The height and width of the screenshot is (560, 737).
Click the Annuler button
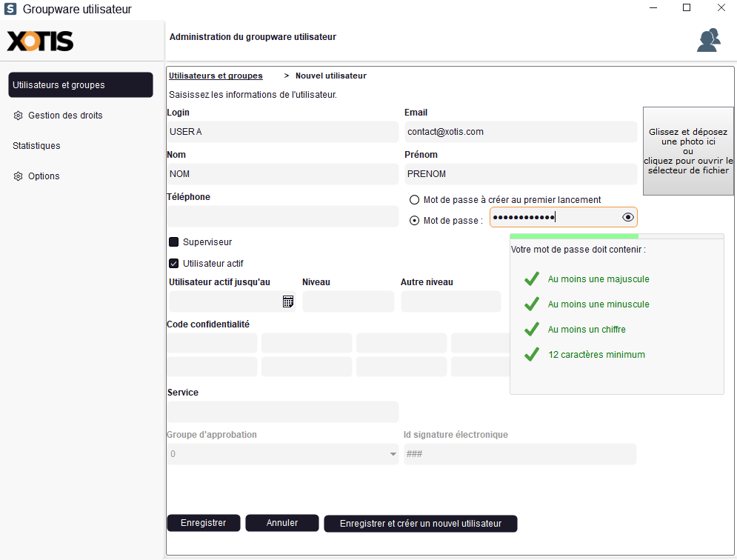(x=281, y=523)
